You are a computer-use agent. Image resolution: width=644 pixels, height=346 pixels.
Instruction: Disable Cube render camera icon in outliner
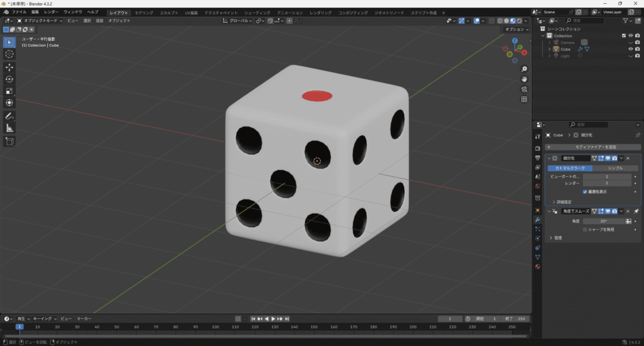tap(638, 49)
